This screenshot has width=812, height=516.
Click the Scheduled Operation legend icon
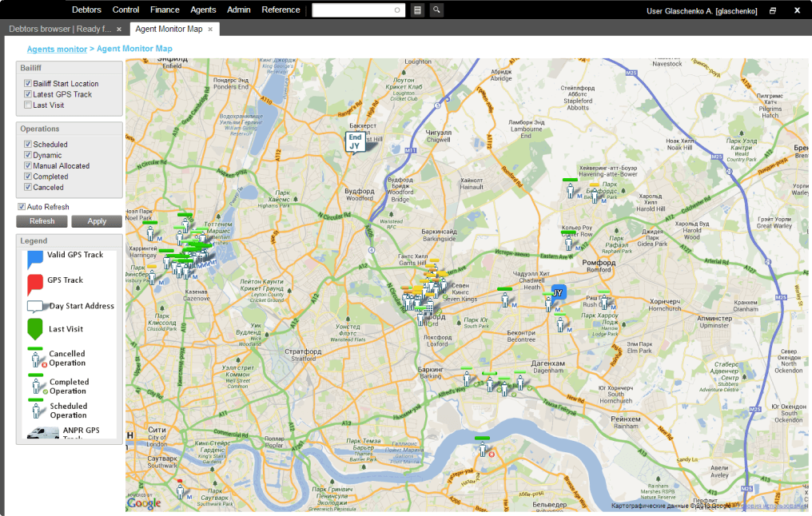[36, 409]
